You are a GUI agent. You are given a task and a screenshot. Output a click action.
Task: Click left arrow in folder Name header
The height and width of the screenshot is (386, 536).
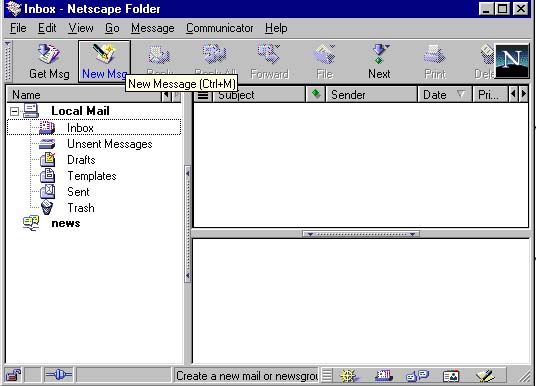tap(166, 95)
